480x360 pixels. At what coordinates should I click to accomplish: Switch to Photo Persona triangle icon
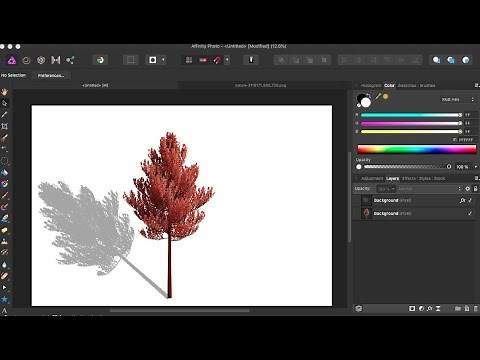point(12,60)
